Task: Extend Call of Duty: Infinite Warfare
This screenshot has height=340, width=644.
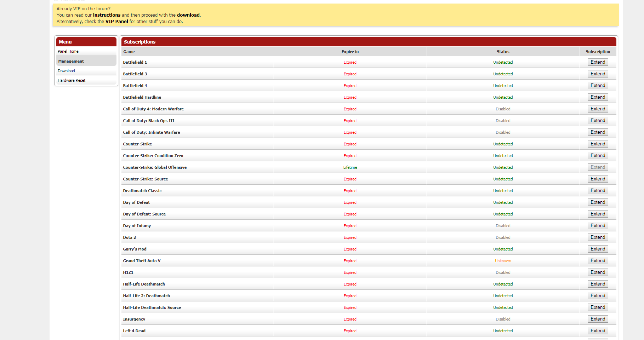Action: tap(598, 132)
